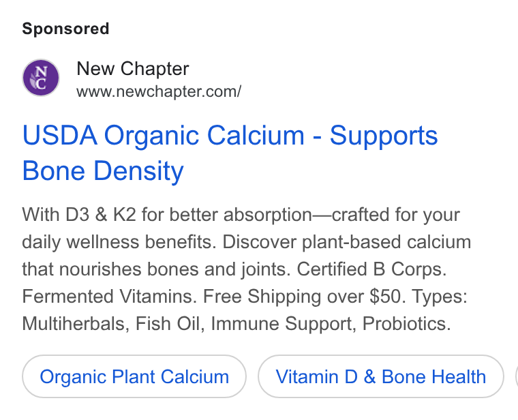This screenshot has width=518, height=420.
Task: Click the 'Immune Support, Probiotics.' text
Action: pos(331,323)
